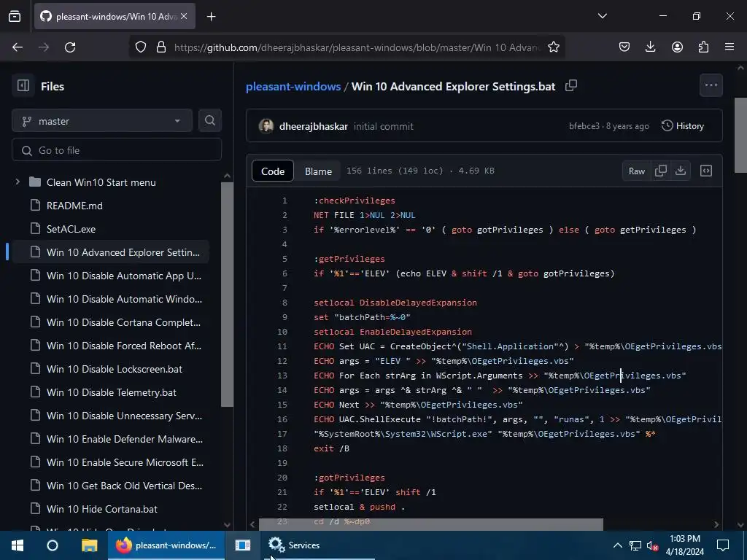Open the master branch dropdown
Image resolution: width=747 pixels, height=560 pixels.
pos(102,121)
